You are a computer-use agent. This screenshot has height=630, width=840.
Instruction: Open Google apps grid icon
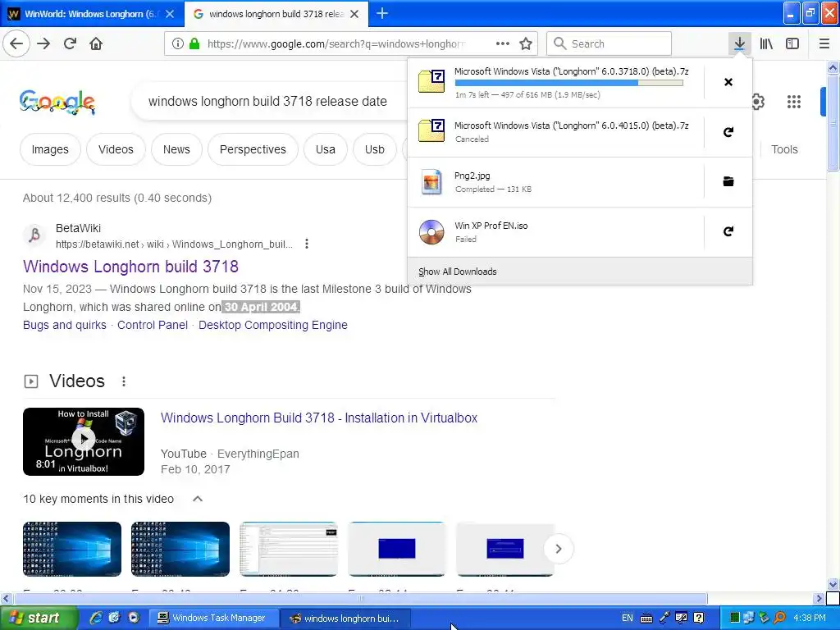pyautogui.click(x=794, y=102)
